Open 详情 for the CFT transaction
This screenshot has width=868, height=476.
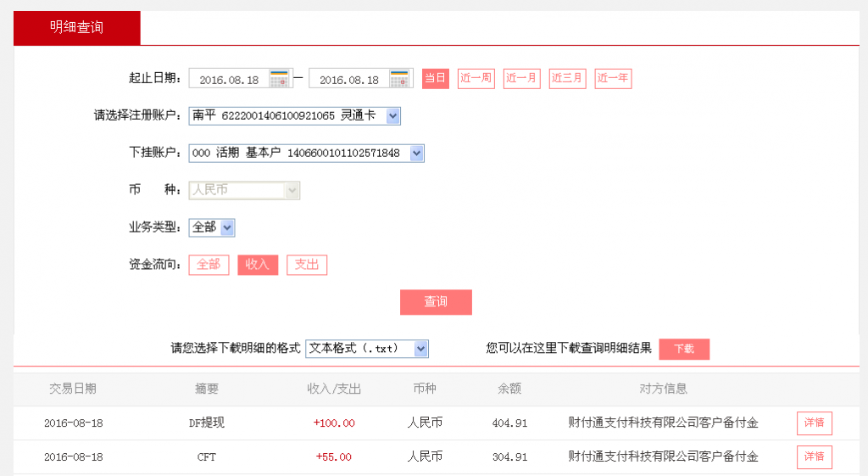point(815,456)
